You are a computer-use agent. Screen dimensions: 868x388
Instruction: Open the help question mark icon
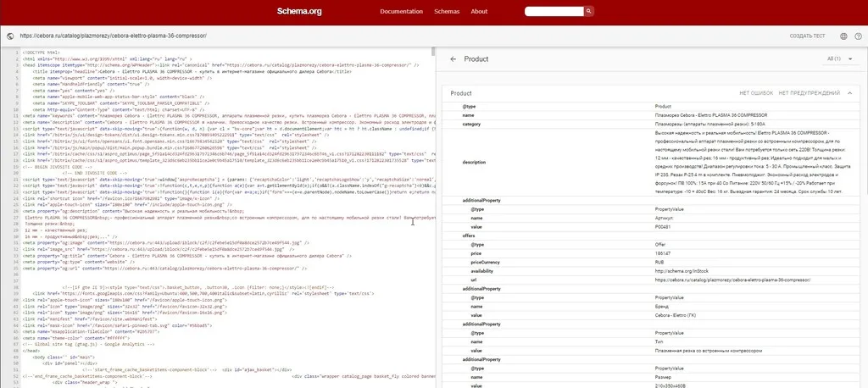point(859,36)
